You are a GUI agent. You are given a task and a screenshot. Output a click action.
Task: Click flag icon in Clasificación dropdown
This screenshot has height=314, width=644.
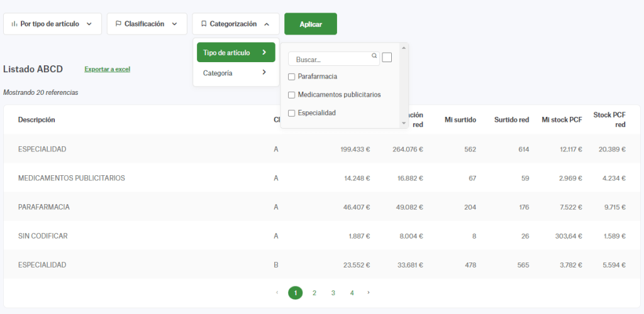tap(118, 24)
